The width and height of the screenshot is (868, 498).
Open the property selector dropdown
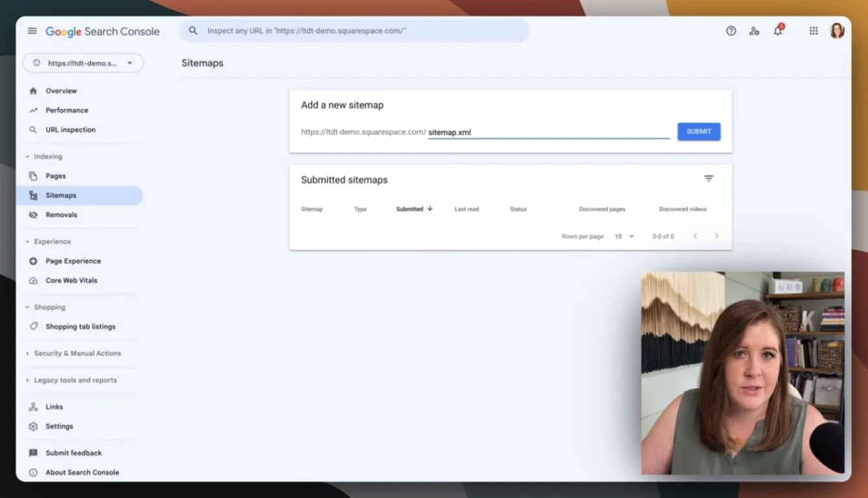coord(83,63)
